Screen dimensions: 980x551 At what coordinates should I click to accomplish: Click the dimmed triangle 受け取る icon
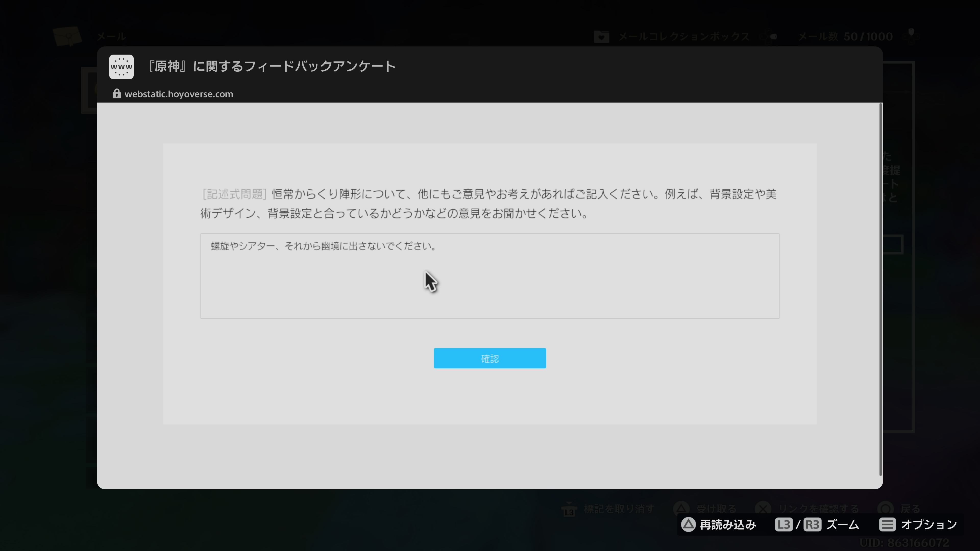pyautogui.click(x=681, y=508)
